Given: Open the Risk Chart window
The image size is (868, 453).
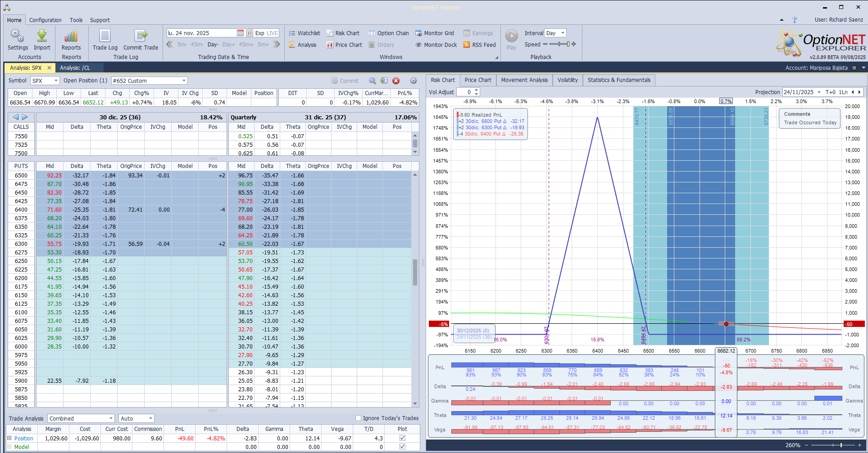Looking at the screenshot, I should click(343, 33).
